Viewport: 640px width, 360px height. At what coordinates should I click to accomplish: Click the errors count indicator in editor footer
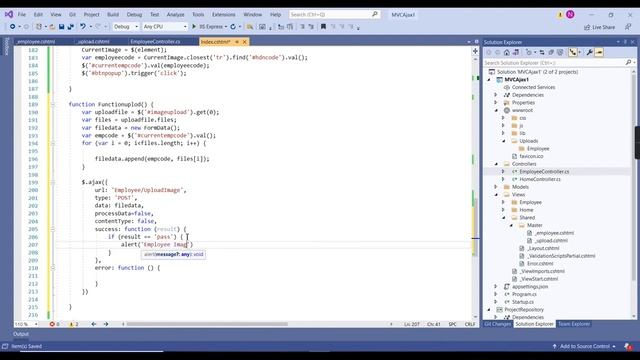point(55,324)
